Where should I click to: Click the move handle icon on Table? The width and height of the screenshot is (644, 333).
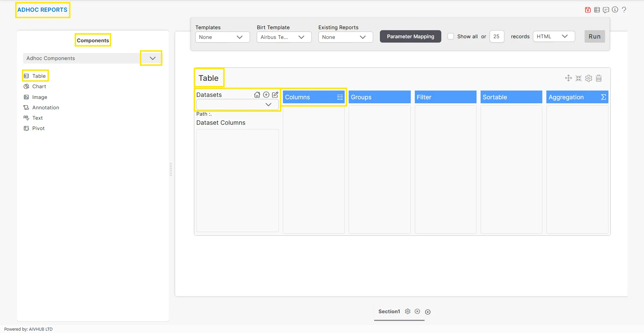[x=568, y=78]
